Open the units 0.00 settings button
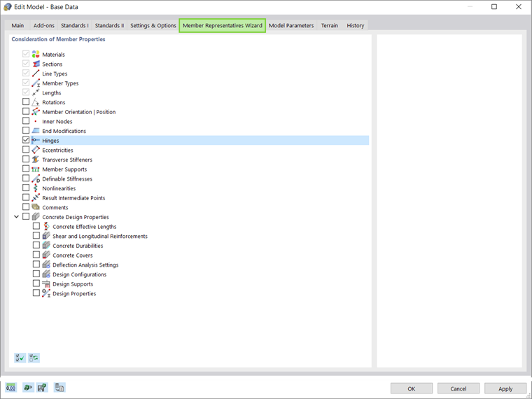 coord(11,388)
